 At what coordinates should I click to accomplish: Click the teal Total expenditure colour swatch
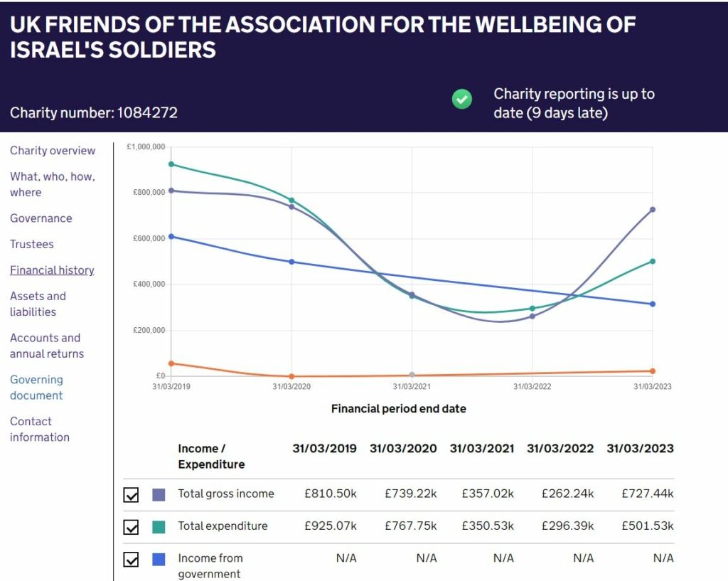[159, 527]
